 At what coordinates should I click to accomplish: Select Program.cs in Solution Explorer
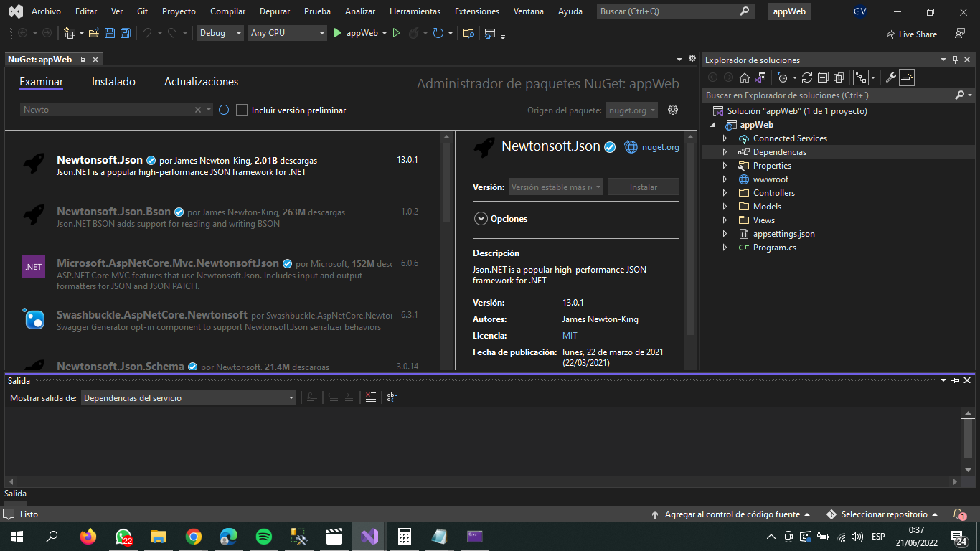[x=775, y=248]
